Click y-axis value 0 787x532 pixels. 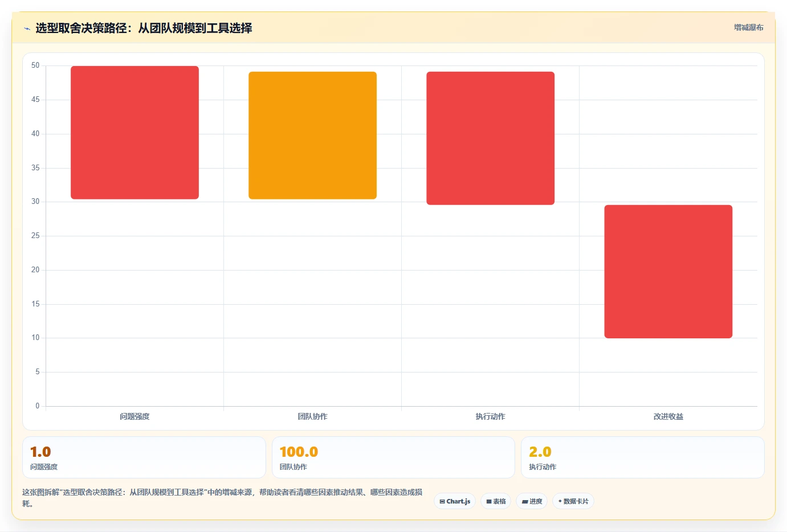(x=38, y=406)
